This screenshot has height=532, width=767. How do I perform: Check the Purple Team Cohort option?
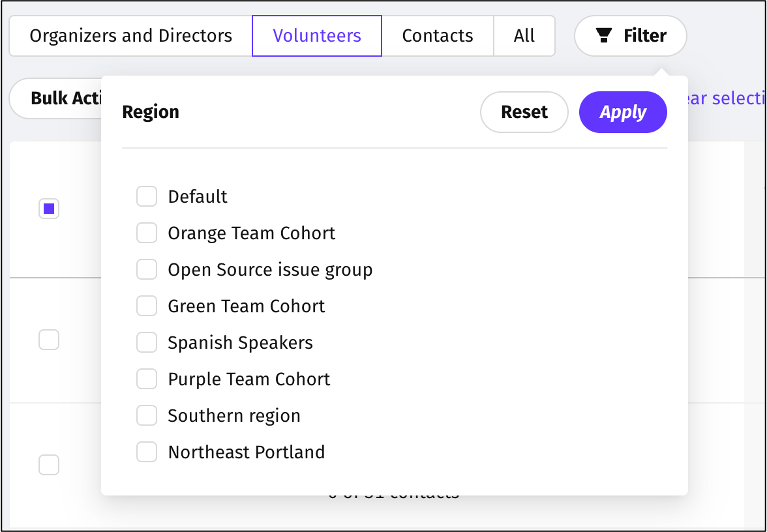(147, 379)
